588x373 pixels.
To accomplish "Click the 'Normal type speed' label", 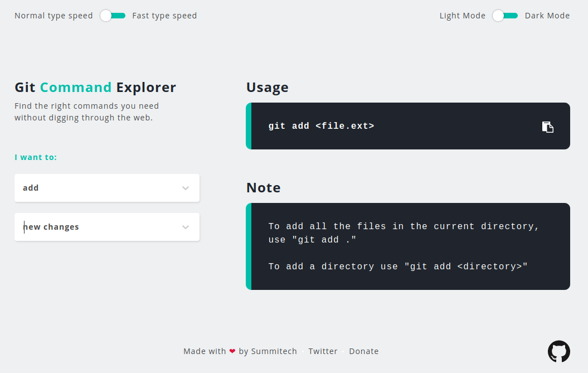I will pyautogui.click(x=54, y=16).
